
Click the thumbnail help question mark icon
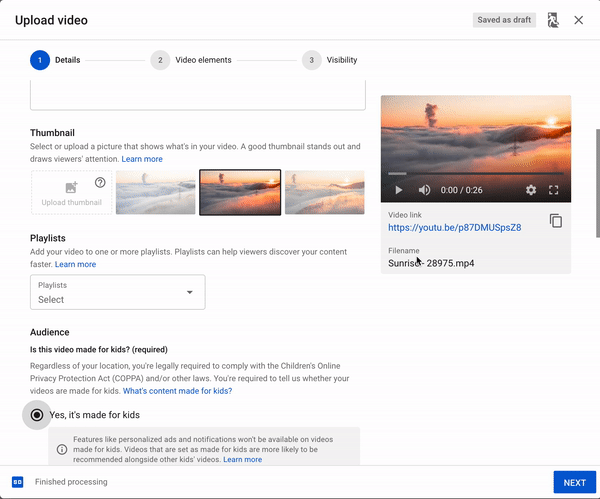click(100, 183)
